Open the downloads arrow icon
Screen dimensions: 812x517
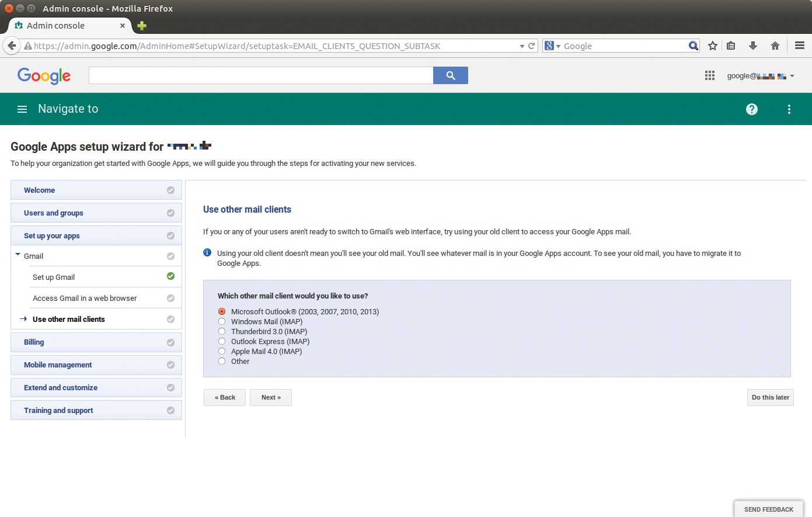click(753, 46)
